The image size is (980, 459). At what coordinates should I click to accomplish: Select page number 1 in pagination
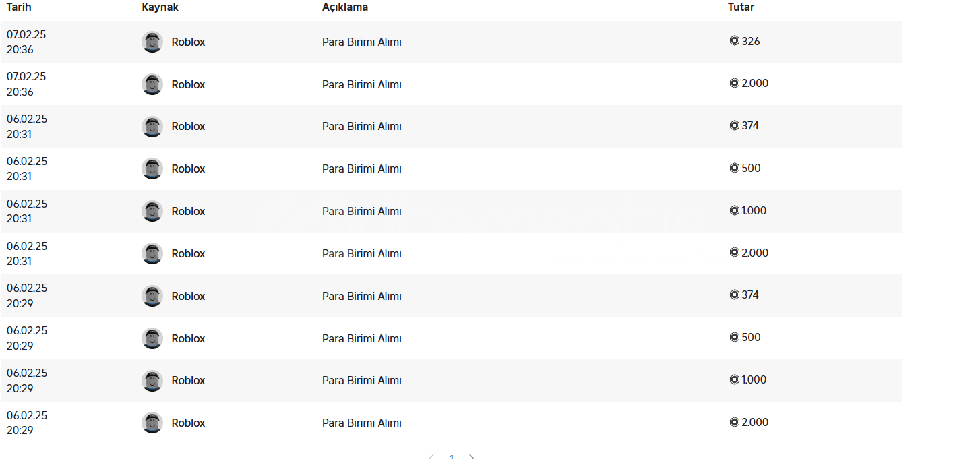coord(452,457)
